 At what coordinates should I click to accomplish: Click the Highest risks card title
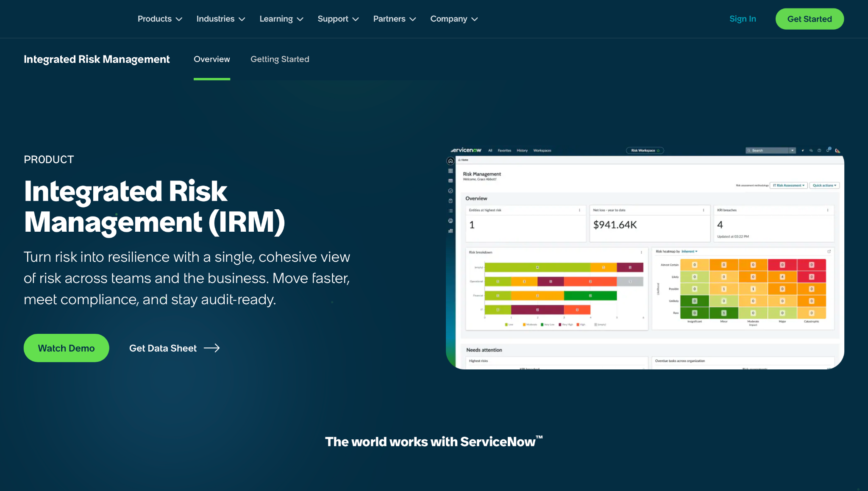point(478,361)
